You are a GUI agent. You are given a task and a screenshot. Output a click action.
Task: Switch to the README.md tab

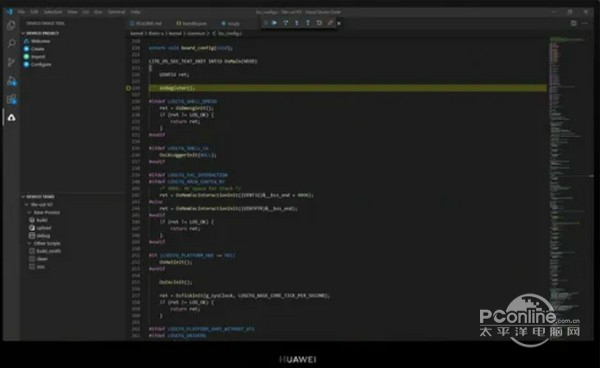tap(146, 23)
